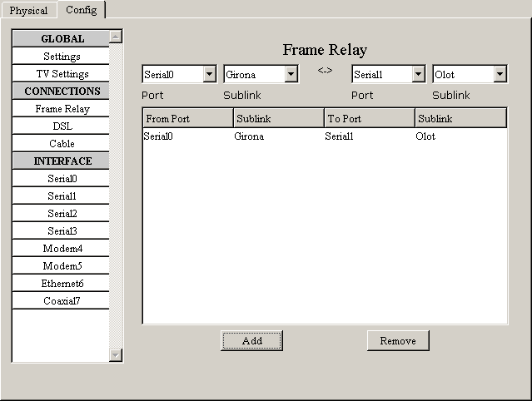Select the Serial0 interface

62,179
